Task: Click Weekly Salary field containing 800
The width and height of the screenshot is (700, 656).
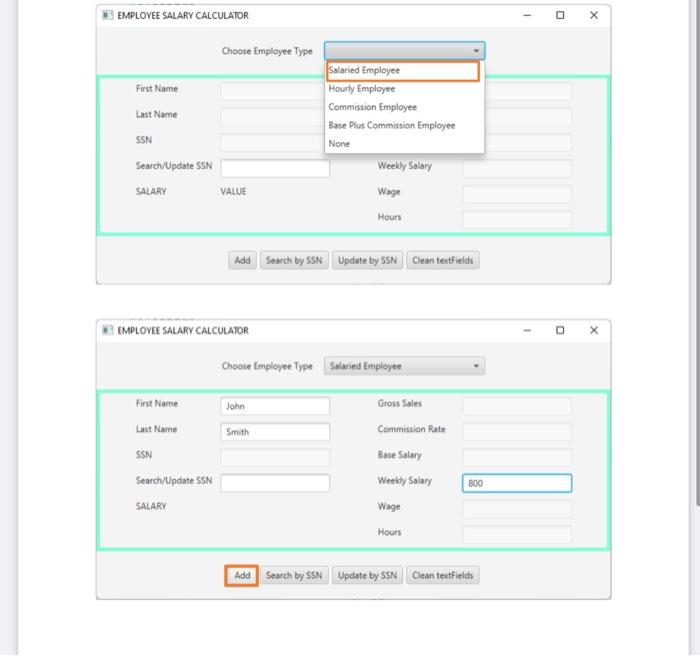Action: click(517, 483)
